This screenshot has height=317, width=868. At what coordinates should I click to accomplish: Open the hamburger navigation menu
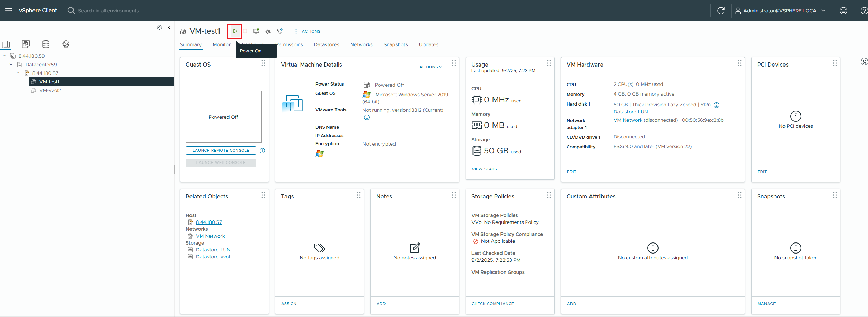(9, 11)
